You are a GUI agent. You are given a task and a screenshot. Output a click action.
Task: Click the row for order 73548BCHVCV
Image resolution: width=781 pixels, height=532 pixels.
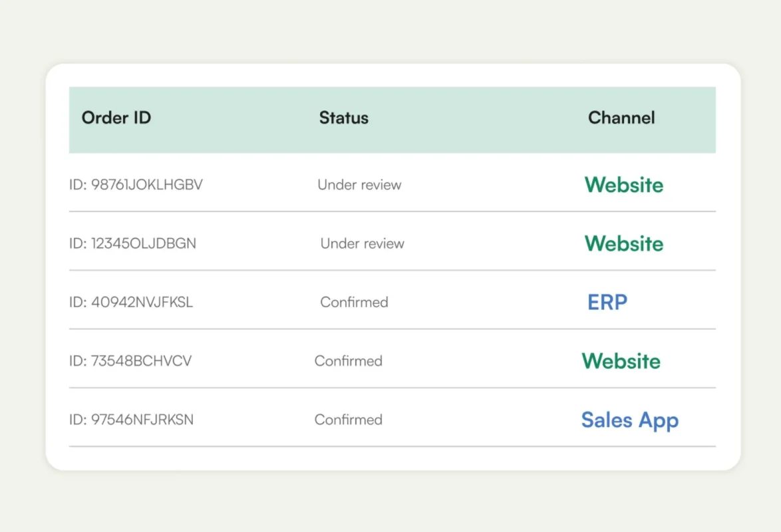[392, 360]
